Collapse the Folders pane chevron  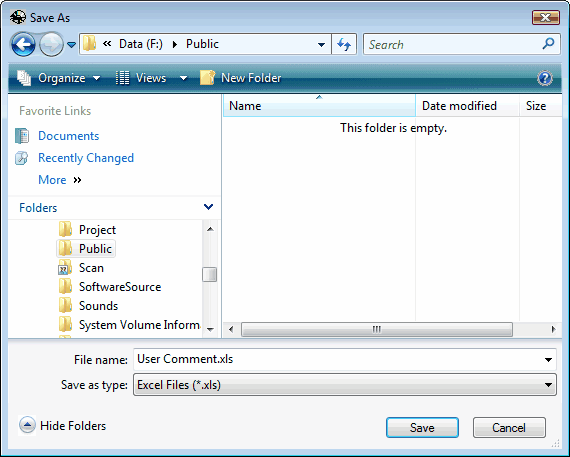tap(208, 207)
